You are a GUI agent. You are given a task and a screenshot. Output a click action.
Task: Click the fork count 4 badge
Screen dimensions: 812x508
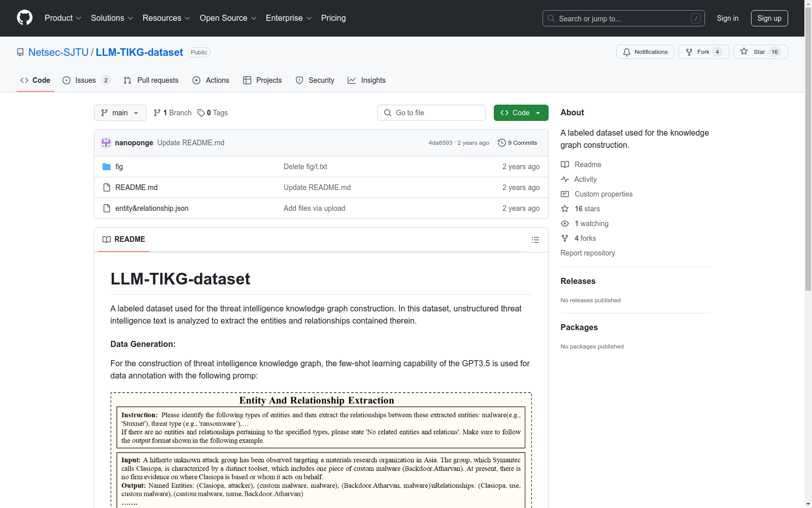pyautogui.click(x=717, y=52)
